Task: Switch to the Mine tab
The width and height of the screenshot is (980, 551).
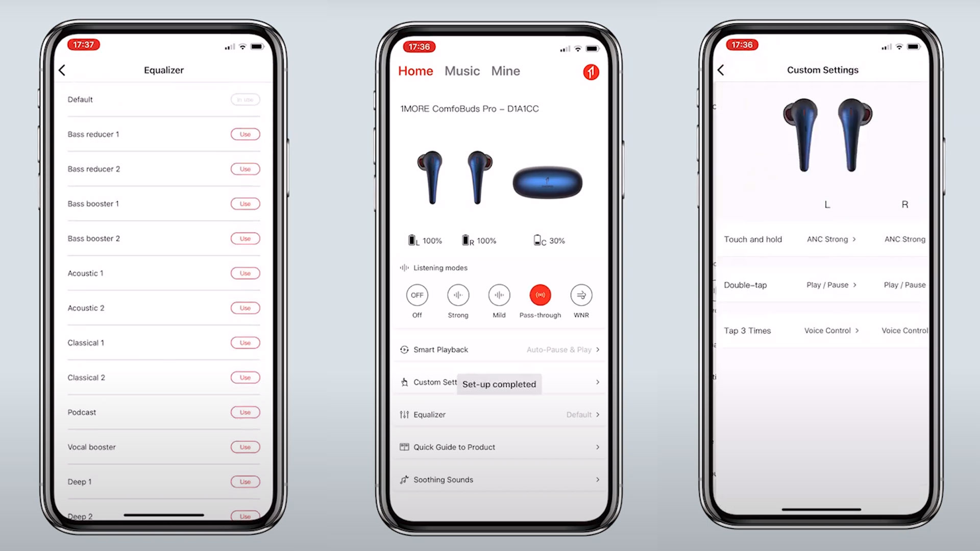Action: (505, 70)
